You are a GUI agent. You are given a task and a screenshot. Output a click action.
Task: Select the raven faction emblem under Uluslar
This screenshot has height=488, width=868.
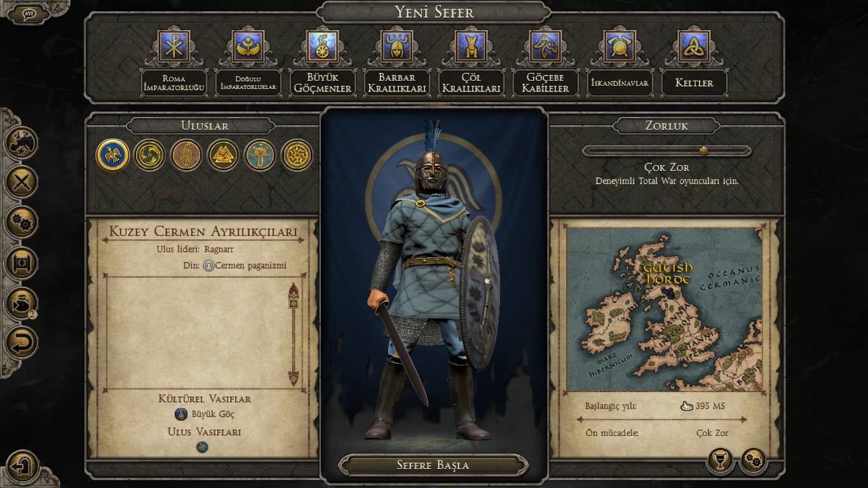[x=113, y=155]
